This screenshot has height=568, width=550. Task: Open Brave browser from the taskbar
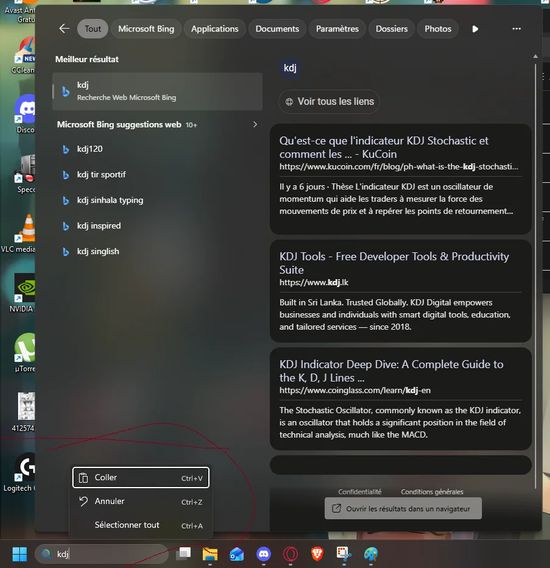pyautogui.click(x=317, y=554)
